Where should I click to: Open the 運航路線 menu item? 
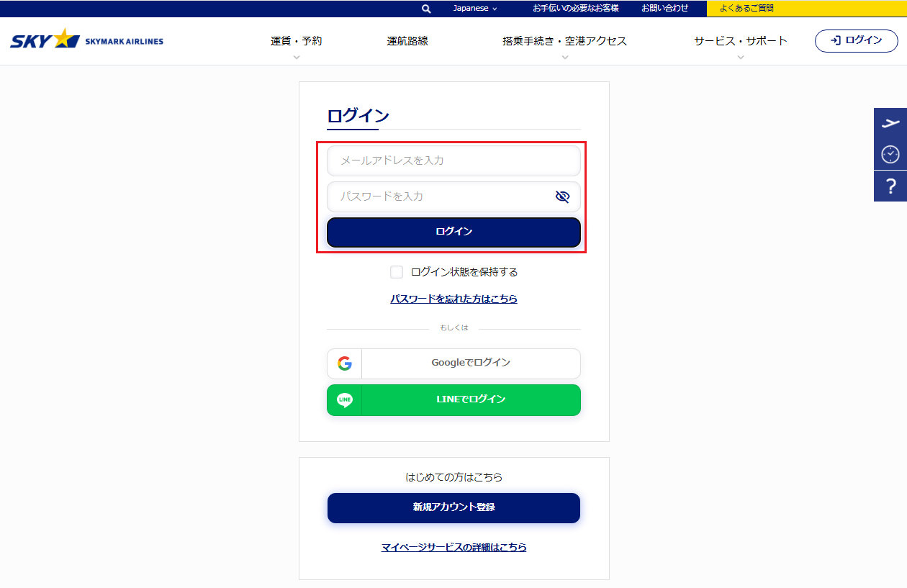click(x=407, y=41)
